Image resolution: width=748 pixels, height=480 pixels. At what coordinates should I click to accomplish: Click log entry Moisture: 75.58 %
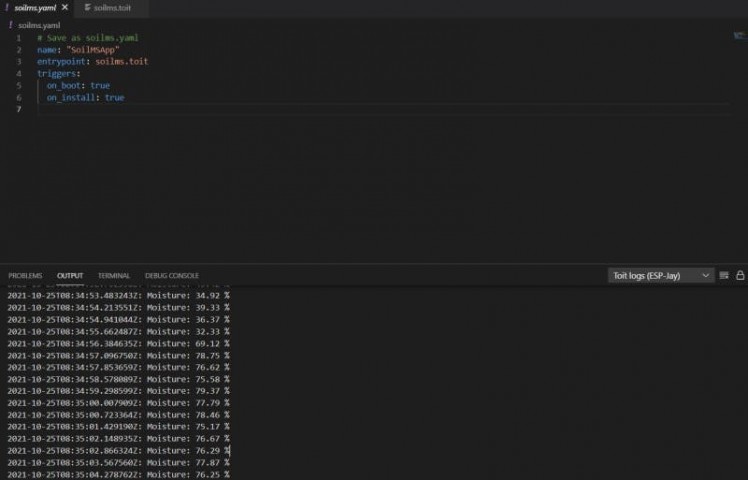(x=118, y=379)
